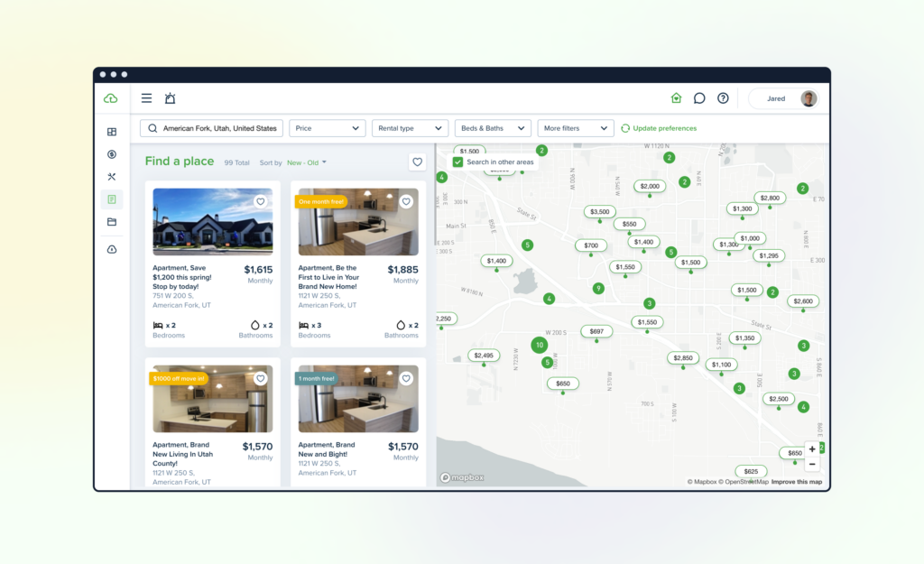
Task: Click the $1,295 map price marker
Action: [x=769, y=255]
